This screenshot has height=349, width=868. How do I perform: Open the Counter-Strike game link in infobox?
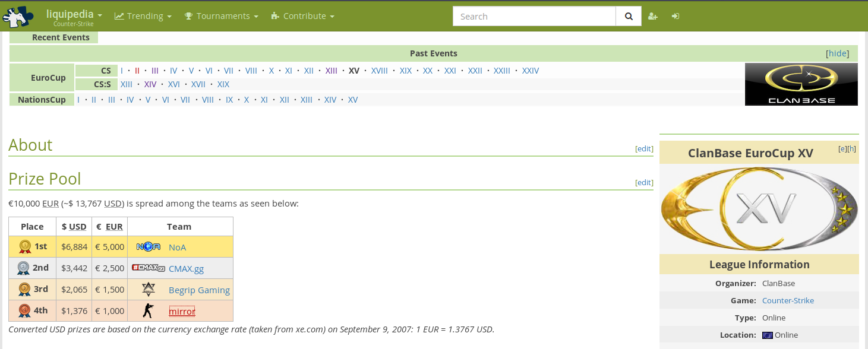coord(788,301)
